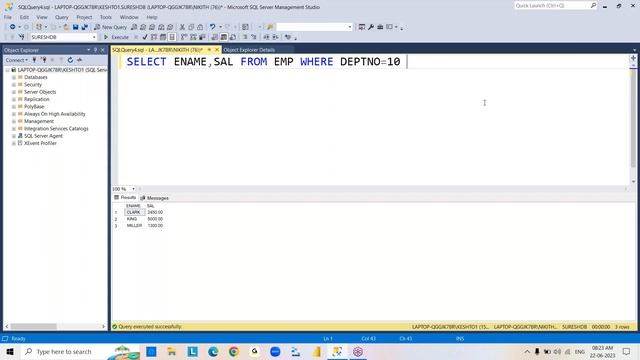Switch to the Object Explorer Details tab

249,50
